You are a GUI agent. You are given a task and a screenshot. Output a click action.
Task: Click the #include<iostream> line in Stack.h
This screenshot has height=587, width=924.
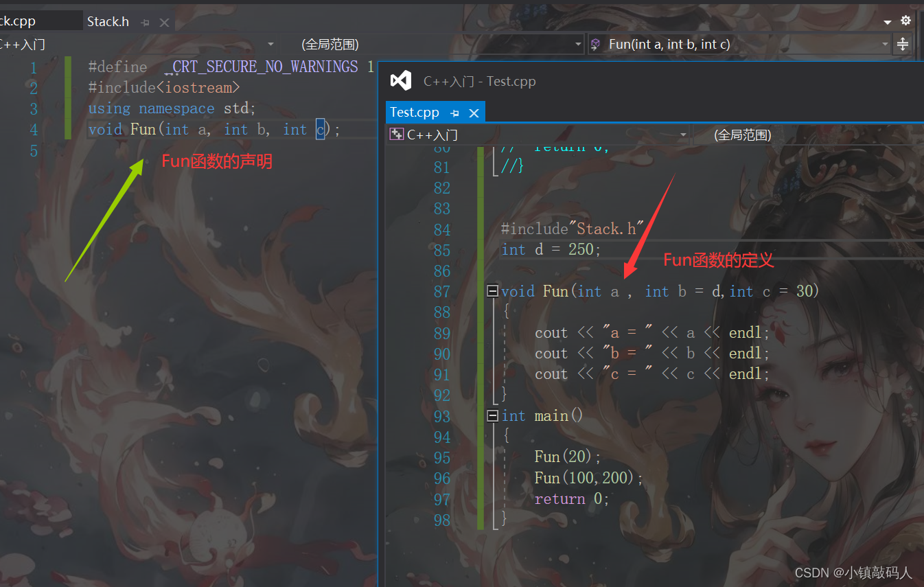(x=164, y=87)
